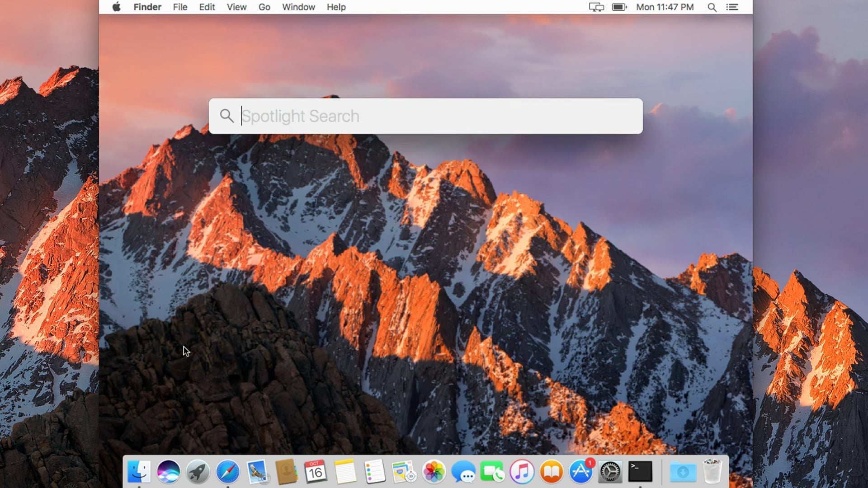868x488 pixels.
Task: Launch Safari from the Dock
Action: (x=227, y=472)
